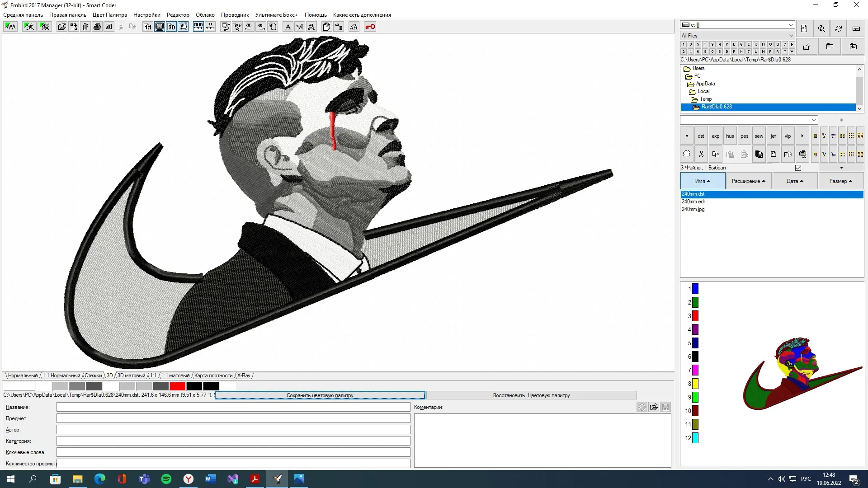Sort files by Расширение column

749,181
